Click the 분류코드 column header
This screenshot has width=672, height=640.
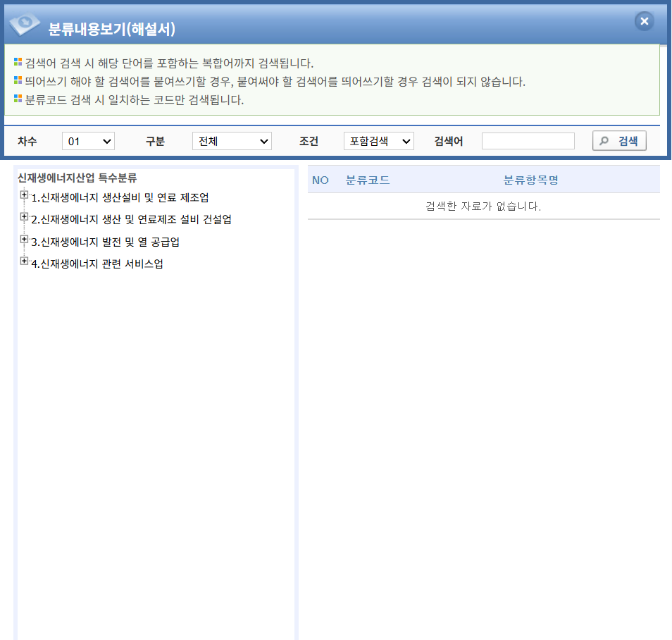coord(368,180)
